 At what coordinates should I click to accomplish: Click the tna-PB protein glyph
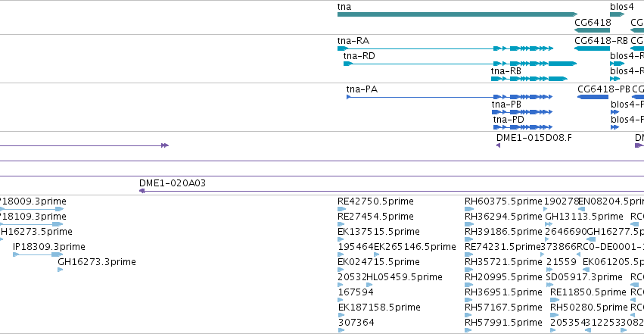tap(522, 112)
